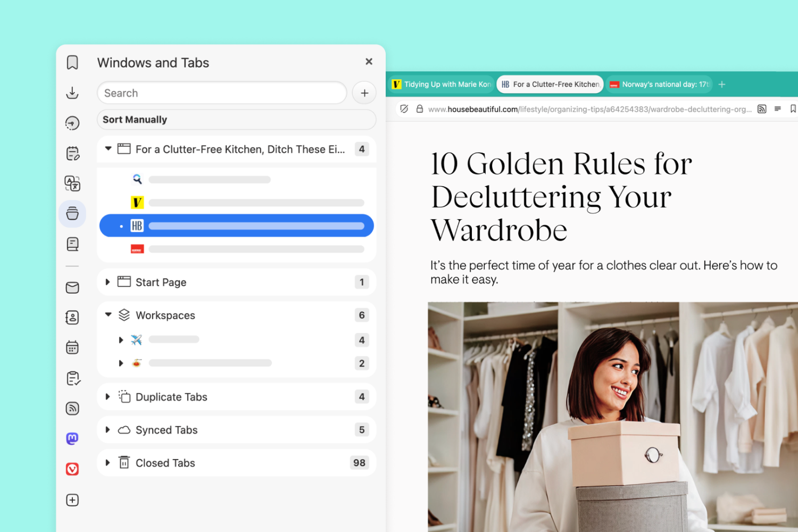Open the Tasks panel icon
The image size is (798, 532).
point(73,378)
